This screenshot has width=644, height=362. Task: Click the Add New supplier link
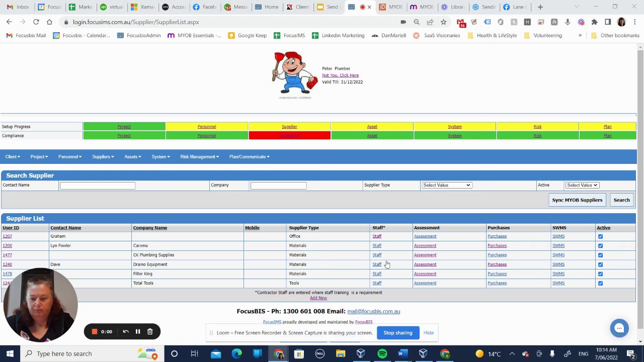(318, 298)
